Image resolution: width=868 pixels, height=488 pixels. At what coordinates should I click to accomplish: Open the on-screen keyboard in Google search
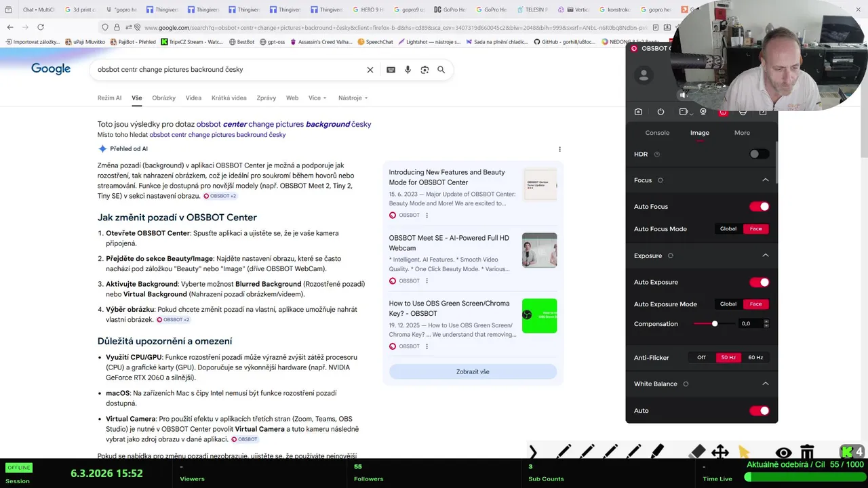[x=391, y=70]
